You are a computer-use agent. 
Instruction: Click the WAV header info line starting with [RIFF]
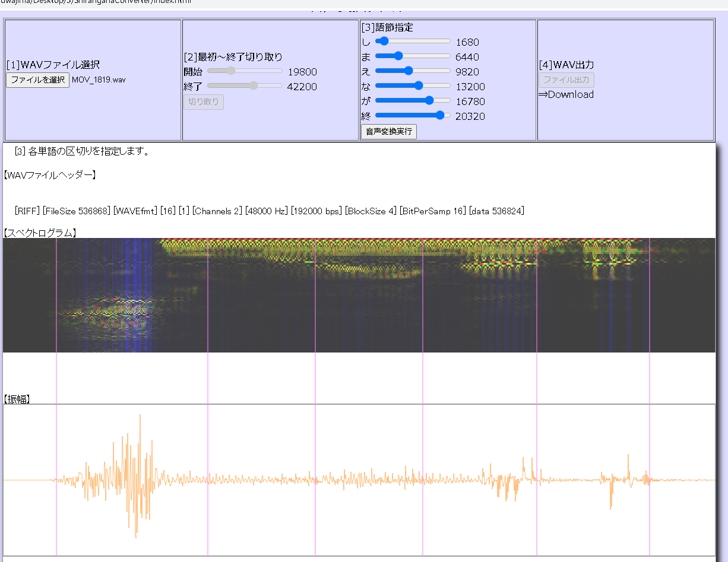[x=269, y=211]
